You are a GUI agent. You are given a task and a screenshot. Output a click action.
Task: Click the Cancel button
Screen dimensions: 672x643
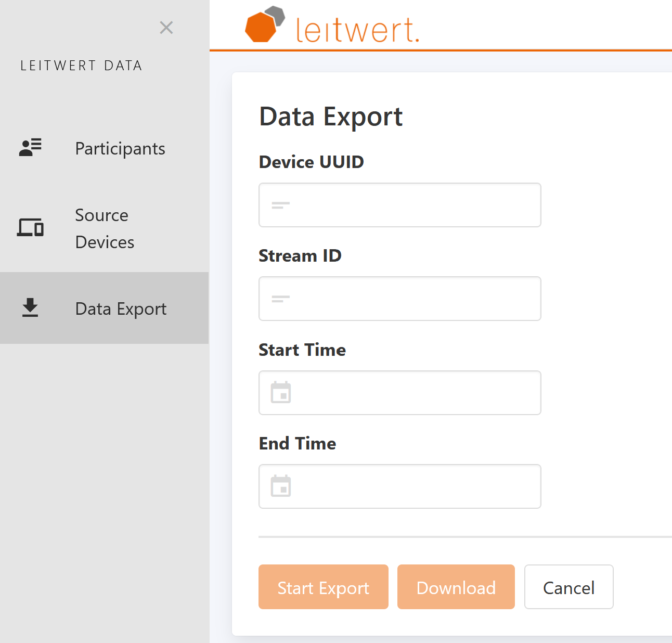568,587
